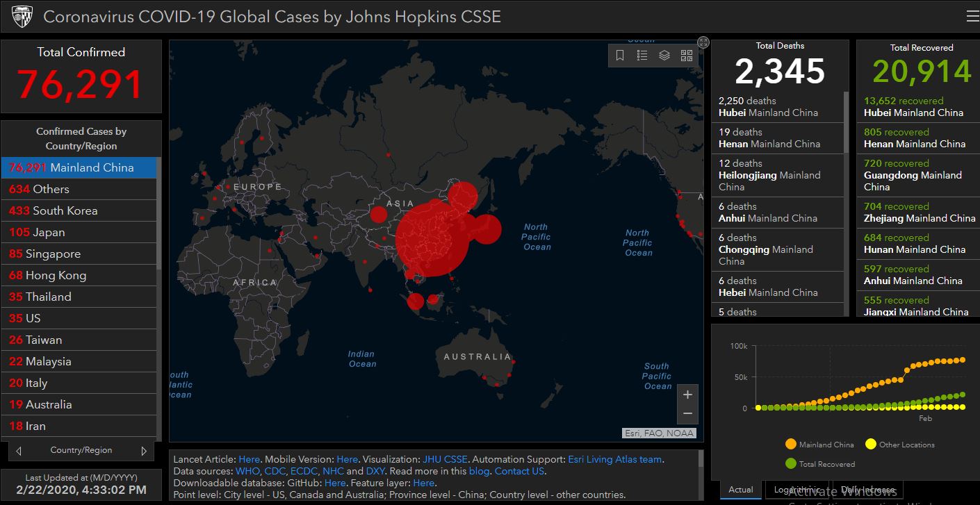This screenshot has width=980, height=505.
Task: Switch to the Logarithmic chart tab
Action: [x=797, y=490]
